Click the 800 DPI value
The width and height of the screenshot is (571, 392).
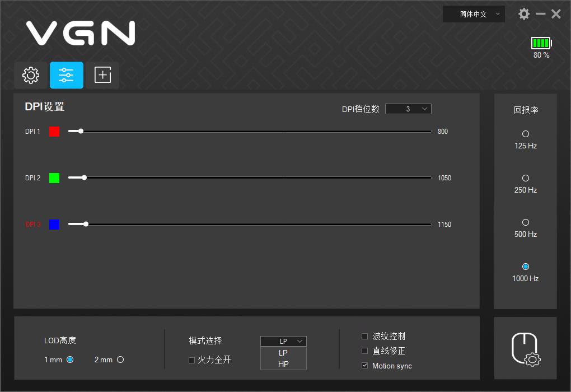point(443,132)
